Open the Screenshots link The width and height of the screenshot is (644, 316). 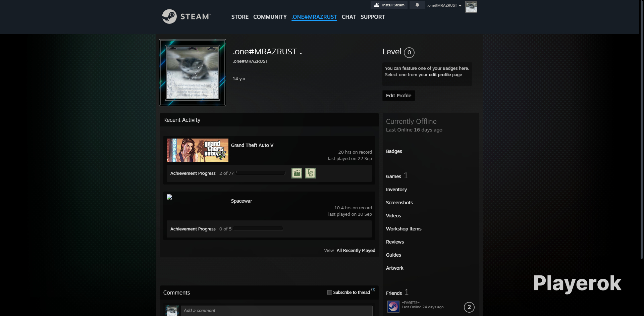[x=399, y=203]
